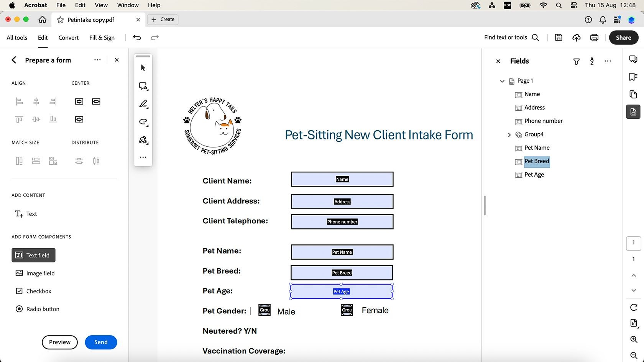Go to previous page chevron
Image resolution: width=644 pixels, height=362 pixels.
634,275
